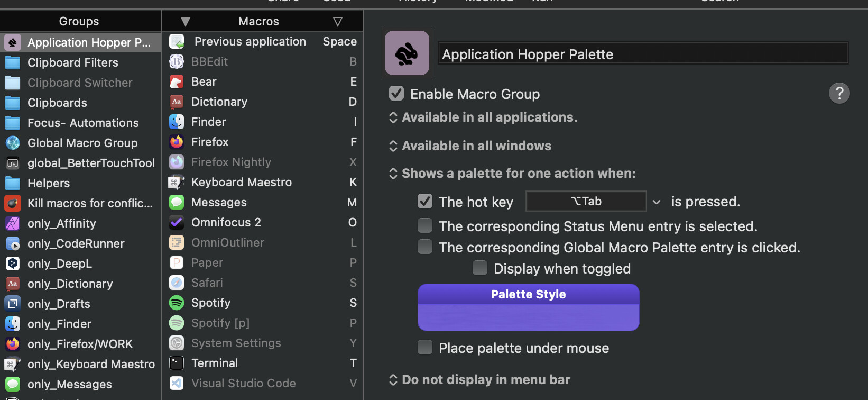Viewport: 868px width, 400px height.
Task: Select the only_Keyboard Maestro group
Action: point(80,364)
